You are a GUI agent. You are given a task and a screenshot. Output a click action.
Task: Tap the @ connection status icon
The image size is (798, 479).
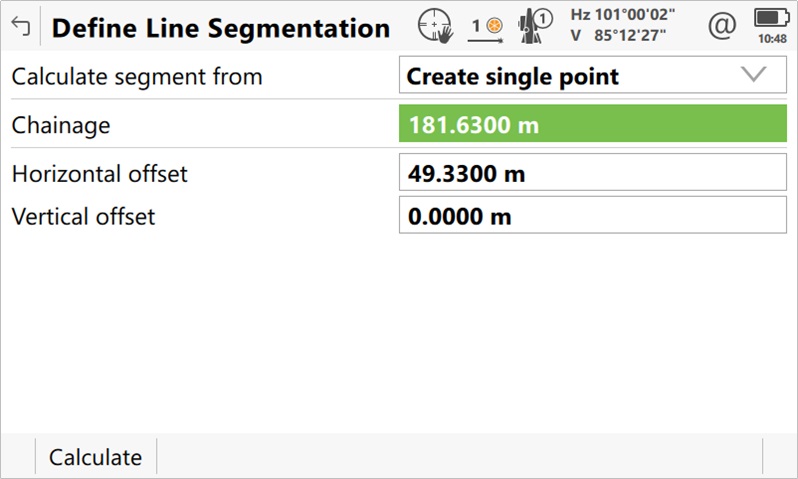point(722,25)
